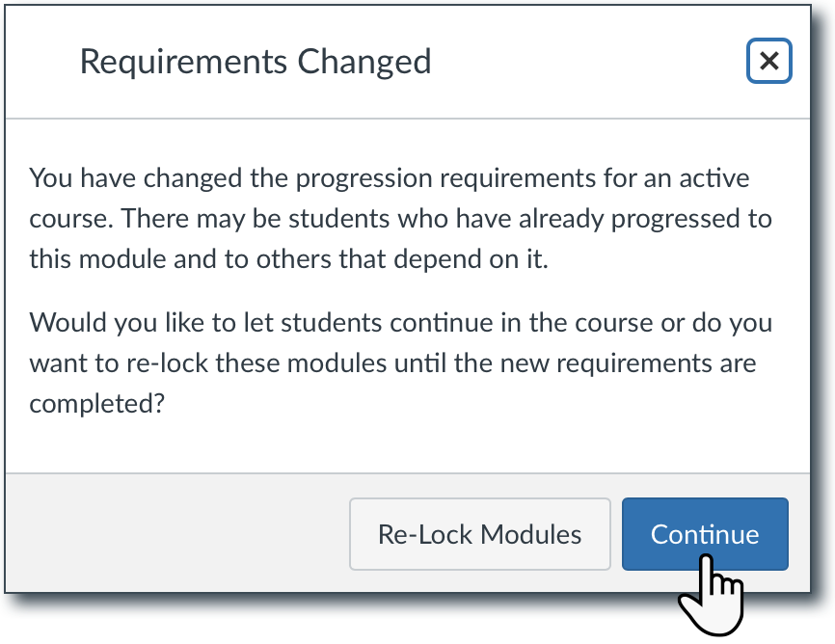
Task: Click the word Requirements in the title
Action: tap(183, 62)
